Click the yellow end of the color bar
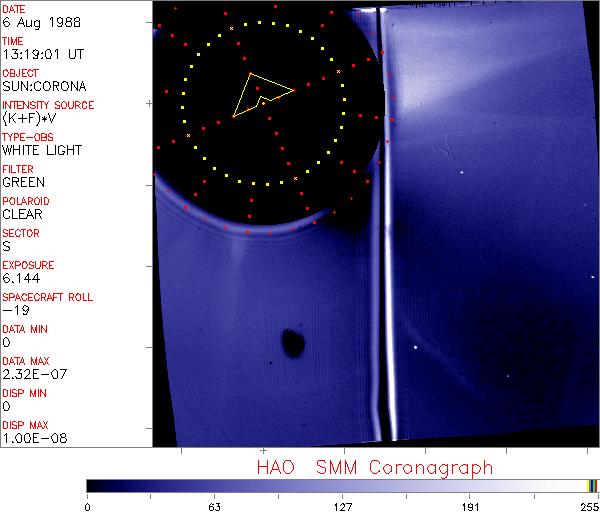Screen dimensions: 600x512 pos(593,485)
